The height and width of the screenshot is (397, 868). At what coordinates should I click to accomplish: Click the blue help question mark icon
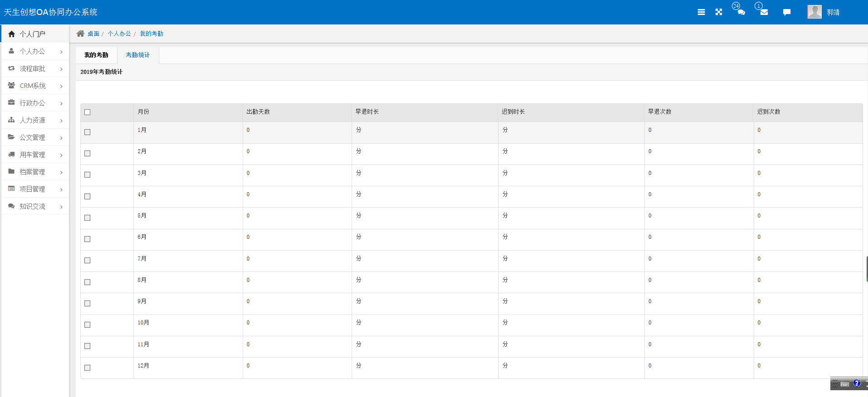857,383
